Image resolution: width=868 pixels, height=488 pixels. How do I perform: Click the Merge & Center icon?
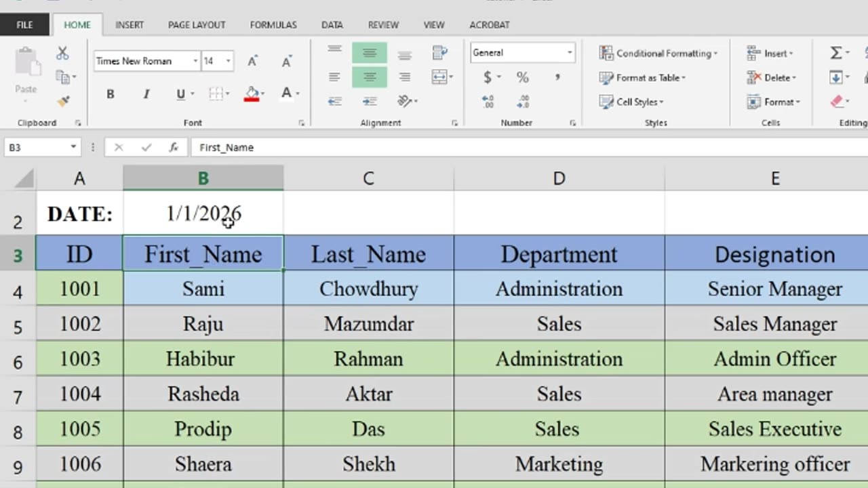438,77
